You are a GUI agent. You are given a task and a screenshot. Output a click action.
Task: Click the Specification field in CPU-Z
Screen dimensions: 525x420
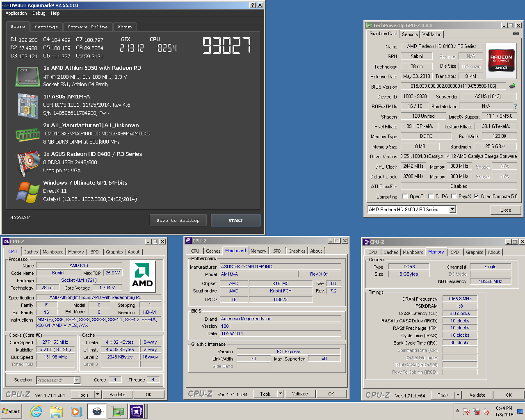point(98,297)
